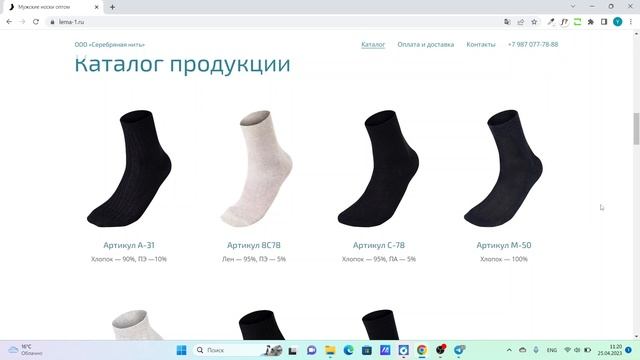640x360 pixels.
Task: Open the tab search chevron
Action: click(x=573, y=6)
